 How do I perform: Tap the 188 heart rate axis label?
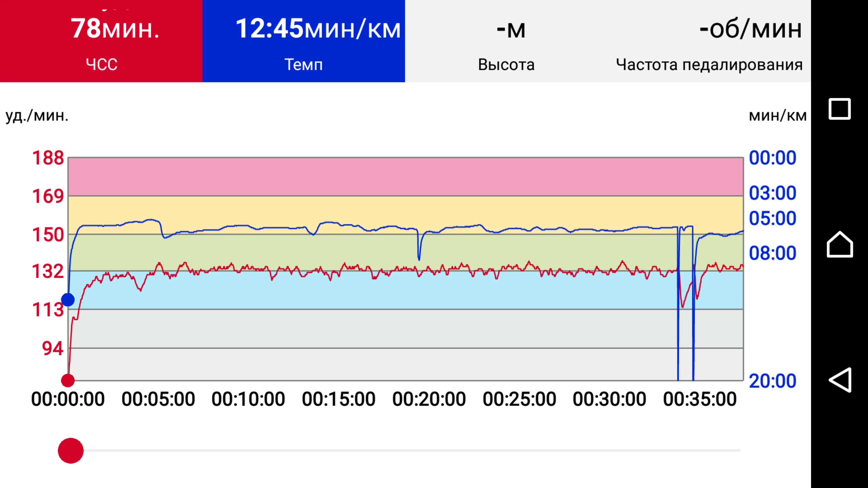click(x=48, y=158)
